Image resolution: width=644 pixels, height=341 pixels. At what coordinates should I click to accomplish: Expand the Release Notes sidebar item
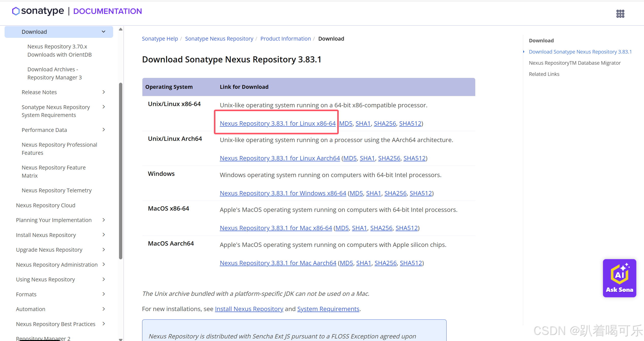pos(104,92)
